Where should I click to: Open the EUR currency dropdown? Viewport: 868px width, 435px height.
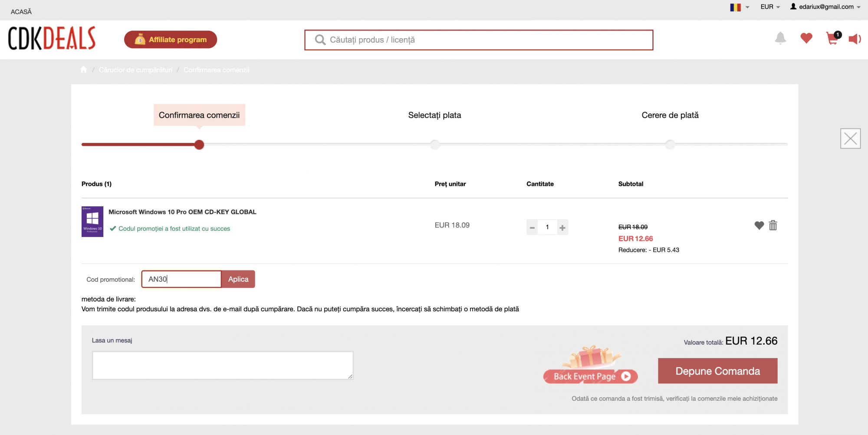pyautogui.click(x=770, y=7)
